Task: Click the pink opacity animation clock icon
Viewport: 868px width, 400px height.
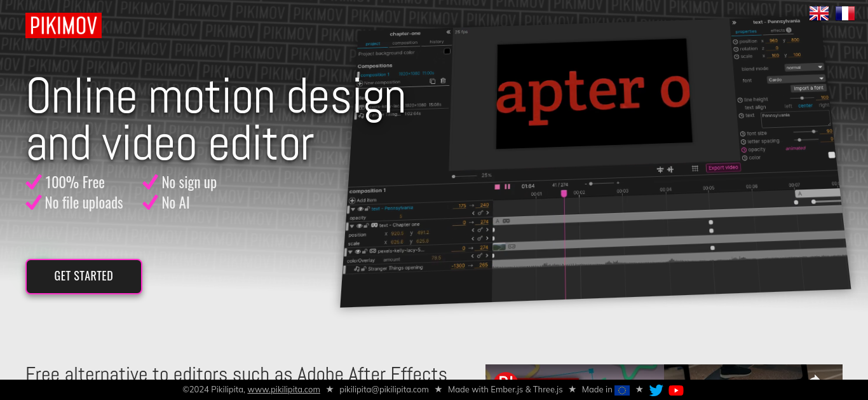Action: [x=744, y=149]
